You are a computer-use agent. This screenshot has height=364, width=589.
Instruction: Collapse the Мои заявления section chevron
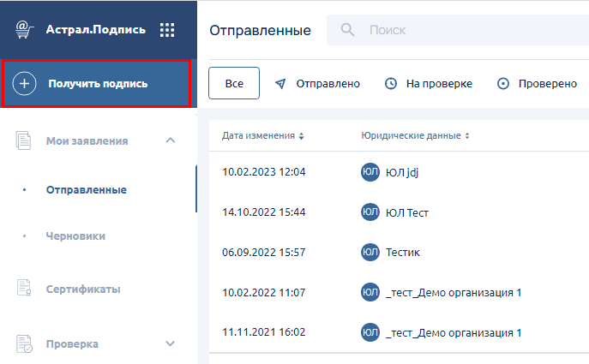point(170,140)
